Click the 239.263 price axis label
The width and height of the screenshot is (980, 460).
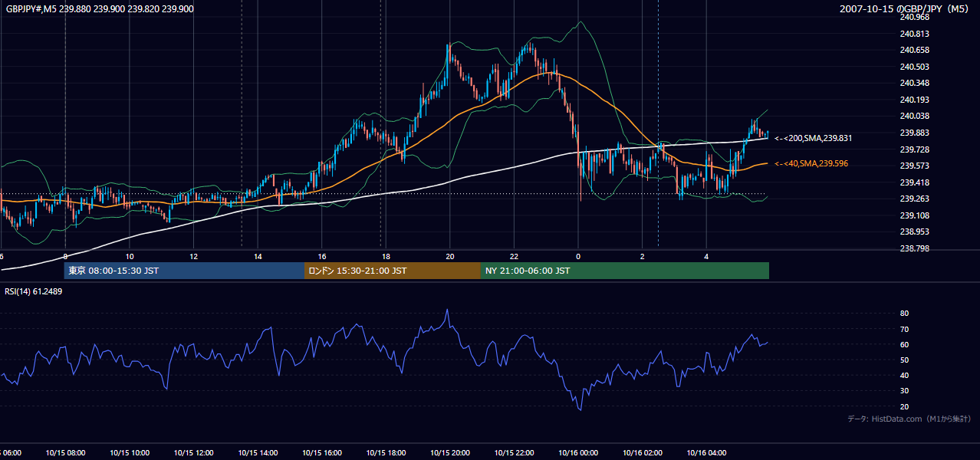[x=915, y=199]
